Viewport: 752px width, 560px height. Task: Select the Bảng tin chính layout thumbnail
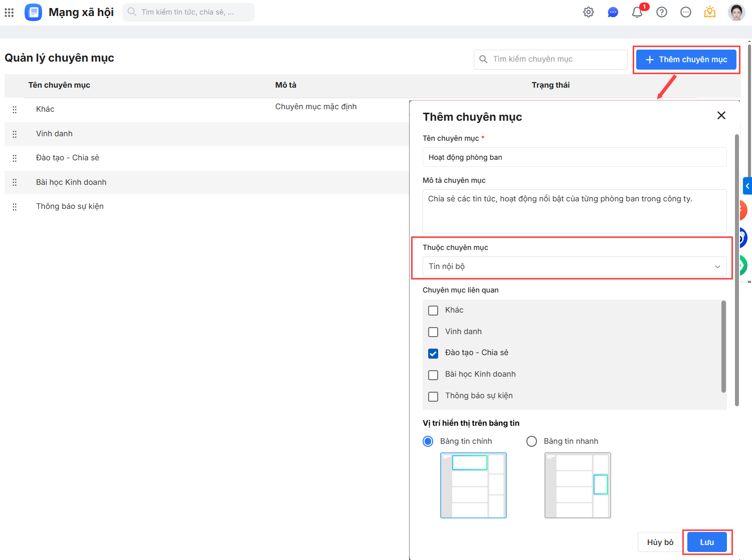click(x=473, y=485)
